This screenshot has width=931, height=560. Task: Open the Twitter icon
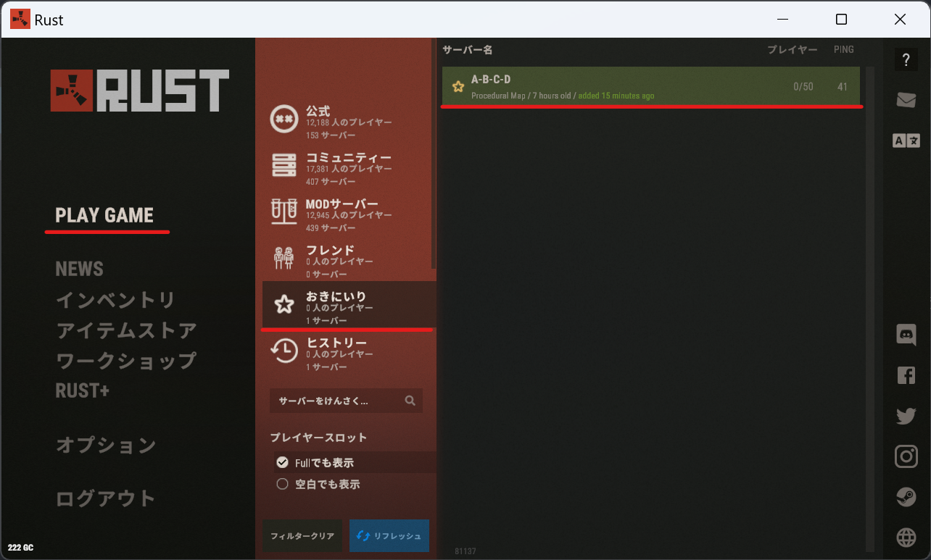pos(906,416)
